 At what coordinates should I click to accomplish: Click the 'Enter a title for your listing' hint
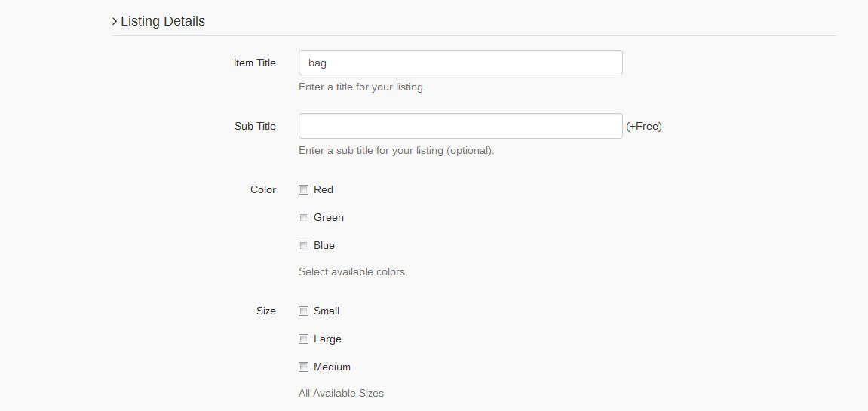click(x=362, y=87)
